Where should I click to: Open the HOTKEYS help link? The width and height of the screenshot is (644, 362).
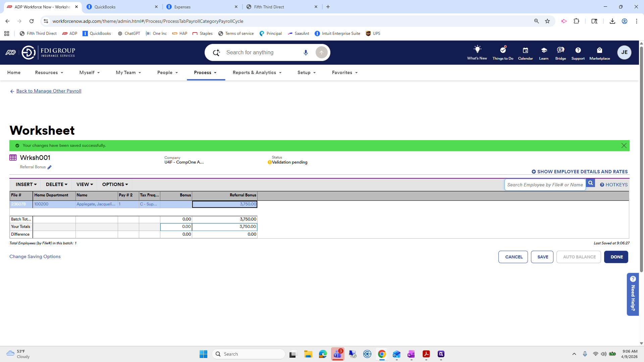click(613, 185)
